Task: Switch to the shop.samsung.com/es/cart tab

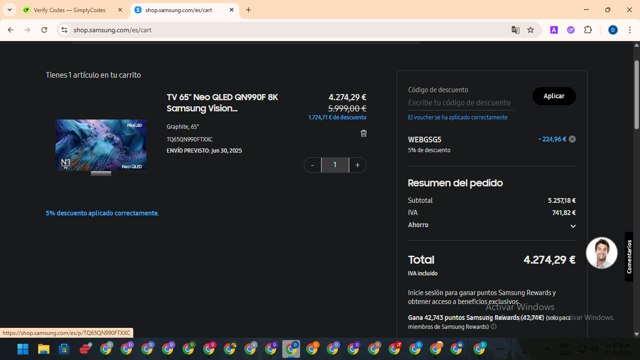Action: click(x=179, y=10)
